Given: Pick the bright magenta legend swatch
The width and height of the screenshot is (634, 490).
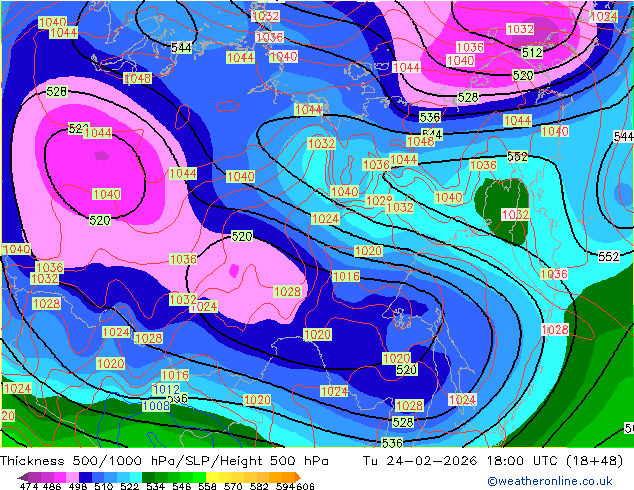Looking at the screenshot, I should coord(60,477).
